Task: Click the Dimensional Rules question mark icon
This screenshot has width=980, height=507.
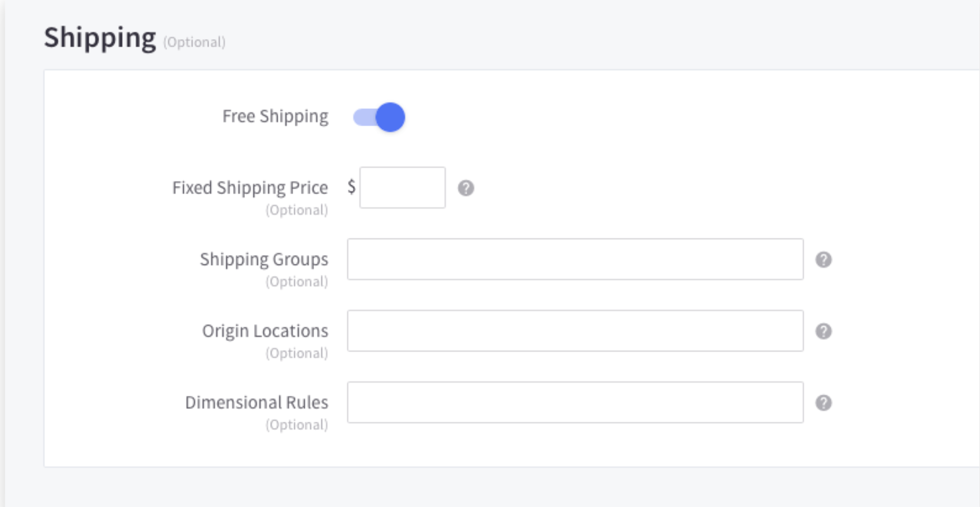Action: [823, 403]
